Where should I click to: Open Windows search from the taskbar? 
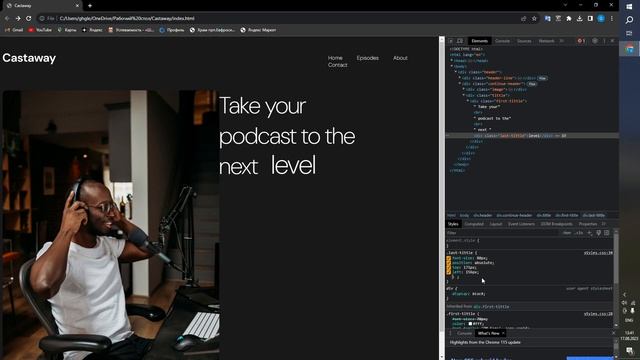(x=629, y=20)
